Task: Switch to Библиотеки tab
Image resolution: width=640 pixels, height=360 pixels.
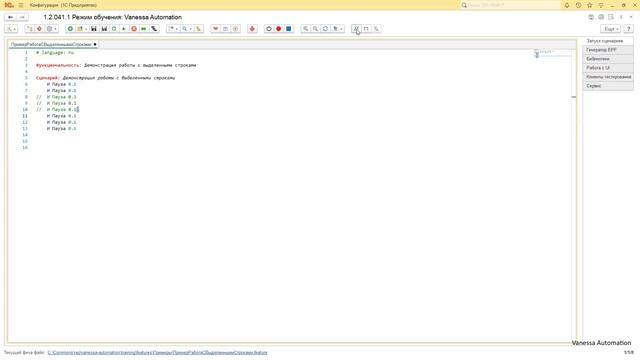Action: click(x=608, y=59)
